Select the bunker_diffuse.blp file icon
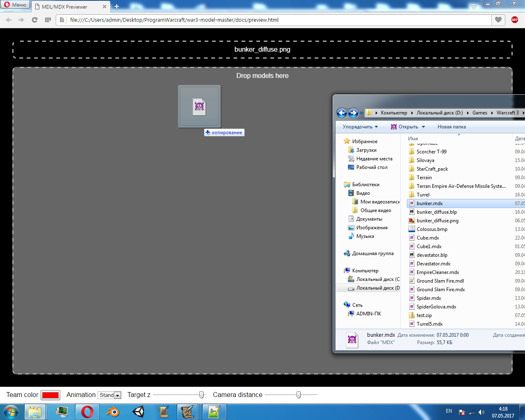 [x=412, y=212]
